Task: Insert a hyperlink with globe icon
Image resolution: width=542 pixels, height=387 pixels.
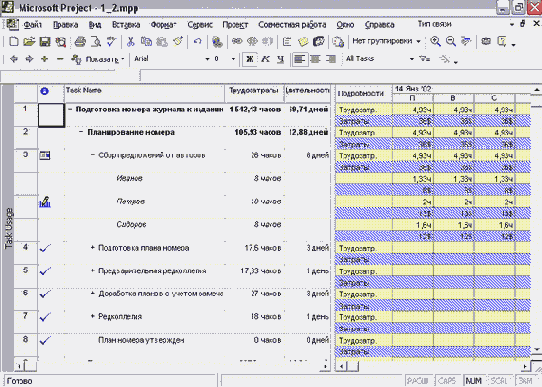Action: click(x=217, y=42)
